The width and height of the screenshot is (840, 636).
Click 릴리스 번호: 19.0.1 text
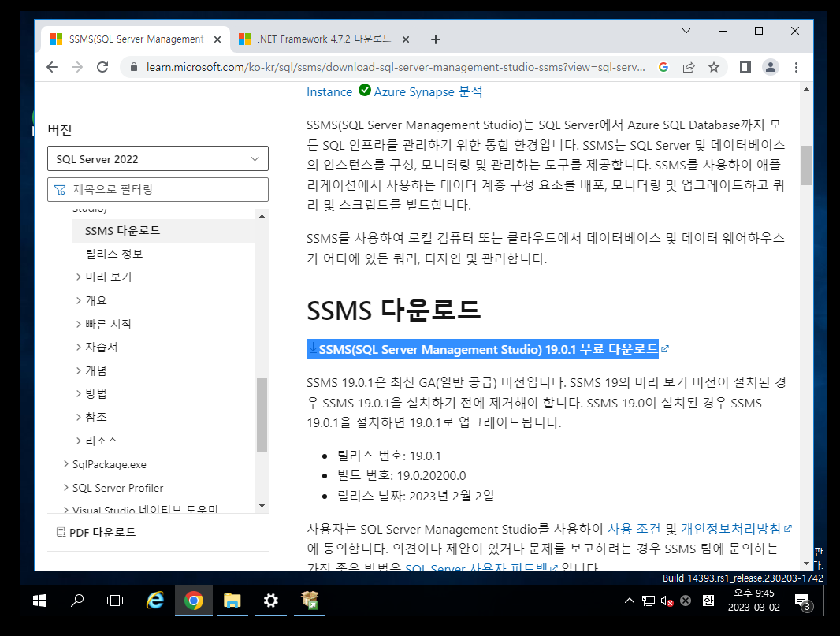(x=389, y=456)
